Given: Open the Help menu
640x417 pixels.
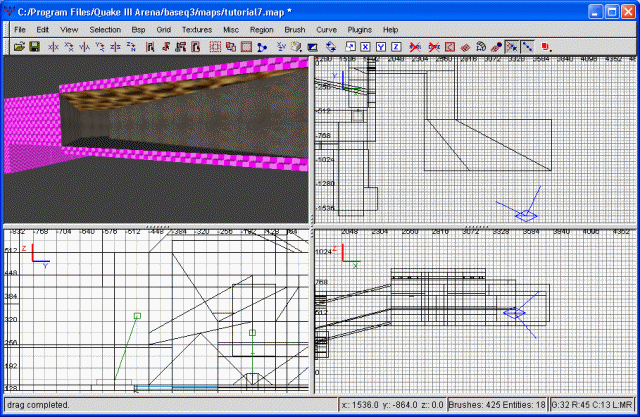Looking at the screenshot, I should [x=390, y=30].
